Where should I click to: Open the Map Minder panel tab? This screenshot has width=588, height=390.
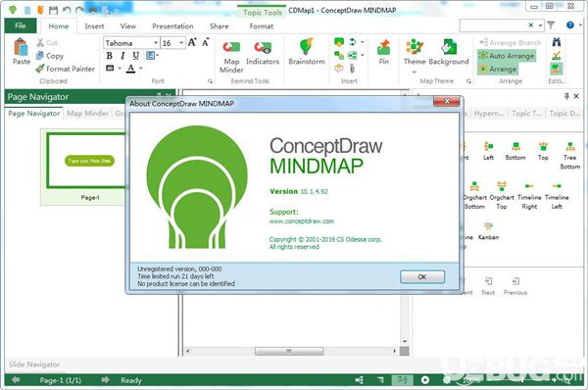(x=88, y=114)
